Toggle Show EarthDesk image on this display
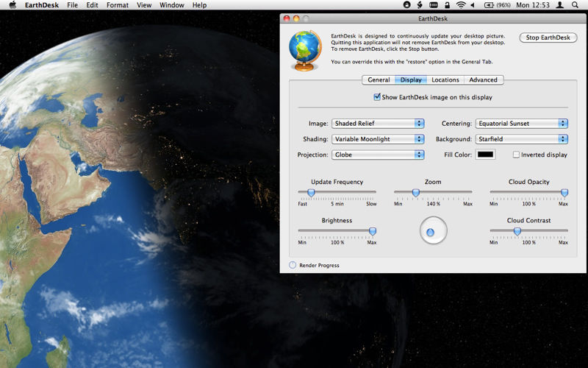Viewport: 588px width, 368px height. [377, 97]
